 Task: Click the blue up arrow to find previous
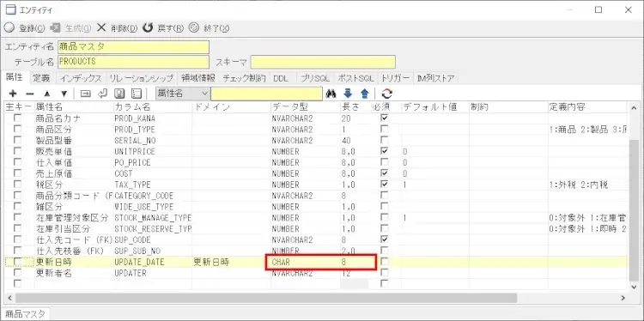pyautogui.click(x=365, y=94)
